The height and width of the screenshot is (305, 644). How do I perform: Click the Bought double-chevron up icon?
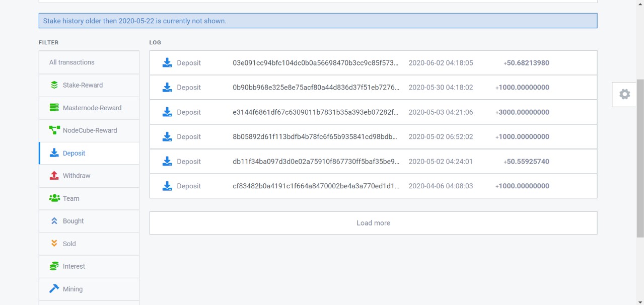click(54, 221)
